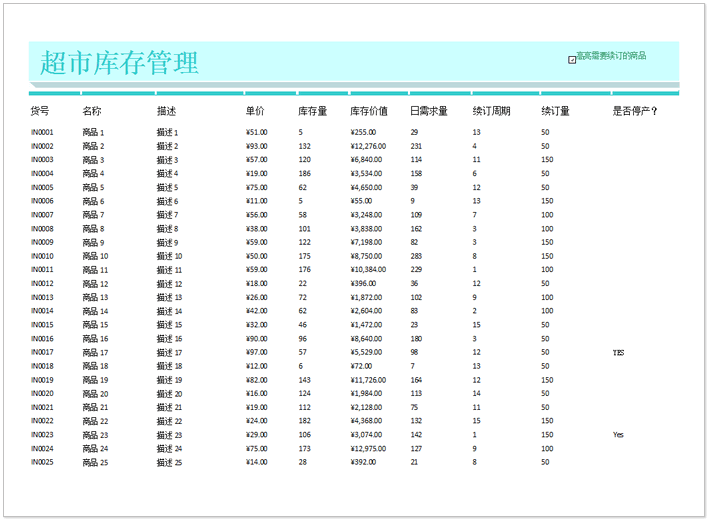
Task: Click the 描述 15 description cell
Action: coord(170,325)
